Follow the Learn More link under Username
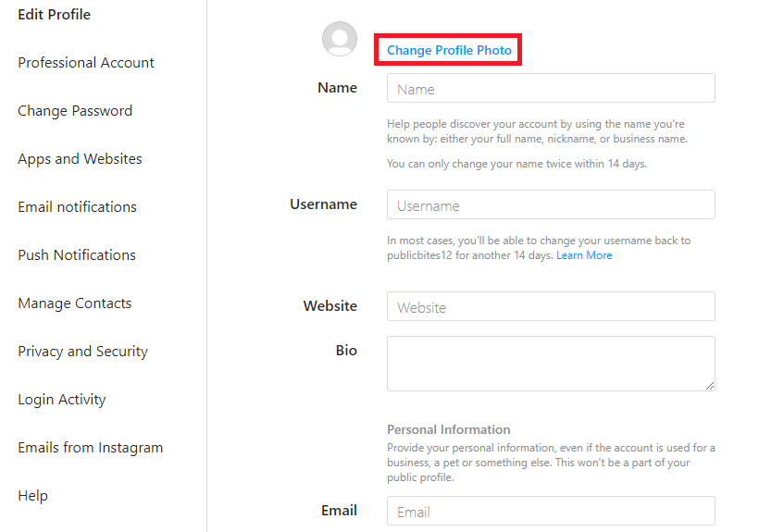Viewport: 759px width, 532px height. pos(584,255)
